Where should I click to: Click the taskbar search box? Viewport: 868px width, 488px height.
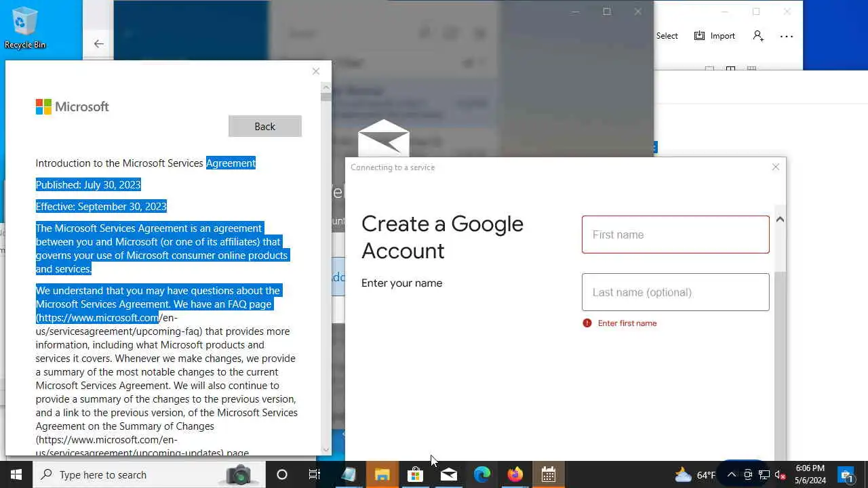(149, 474)
